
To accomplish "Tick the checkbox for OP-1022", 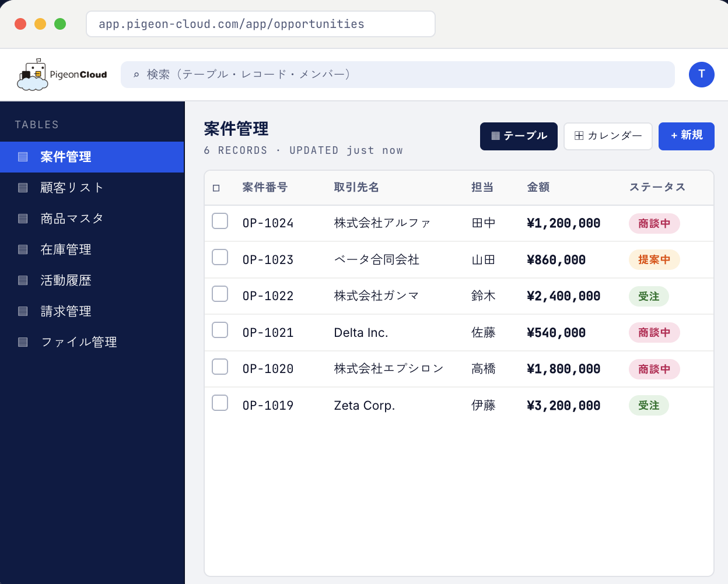I will 220,294.
